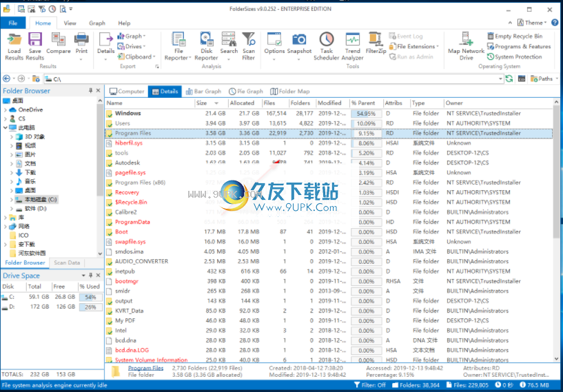The image size is (563, 392).
Task: Sort by the Owner column header
Action: pos(498,103)
